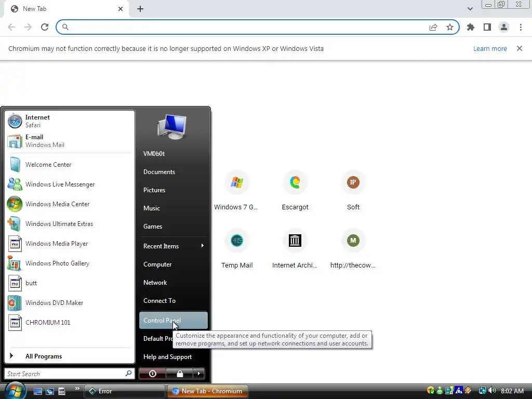
Task: Open VM0b0t user folder
Action: 173,154
